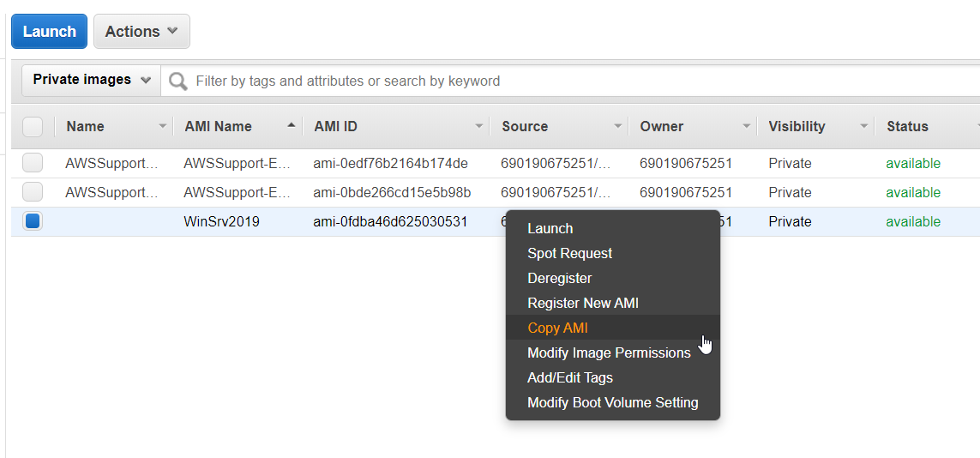Open the Name column filter arrow
Viewport: 980px width, 458px height.
[x=163, y=127]
